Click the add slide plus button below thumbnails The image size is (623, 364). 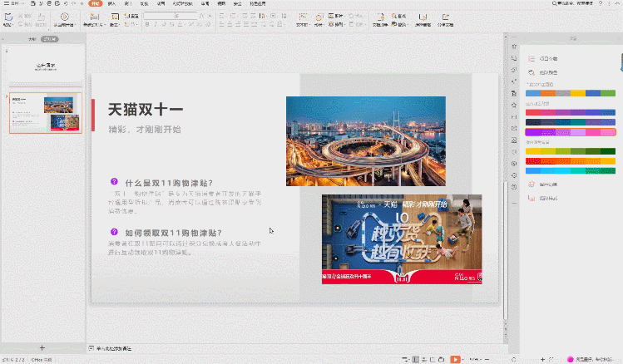click(42, 347)
